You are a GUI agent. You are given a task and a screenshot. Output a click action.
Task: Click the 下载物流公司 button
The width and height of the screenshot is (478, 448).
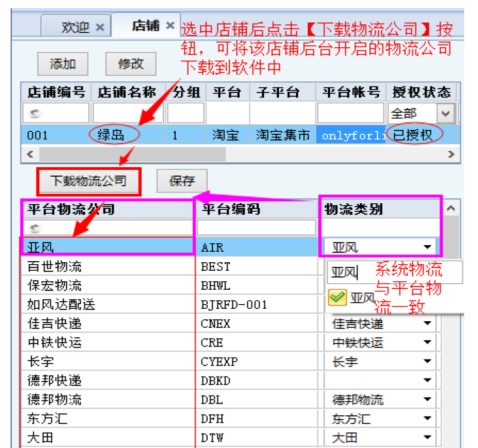[x=89, y=181]
